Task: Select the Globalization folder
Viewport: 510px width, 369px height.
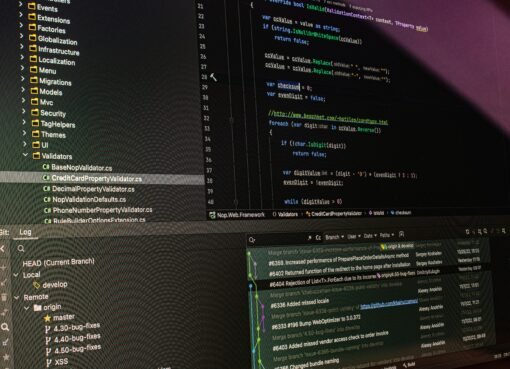Action: coord(57,40)
